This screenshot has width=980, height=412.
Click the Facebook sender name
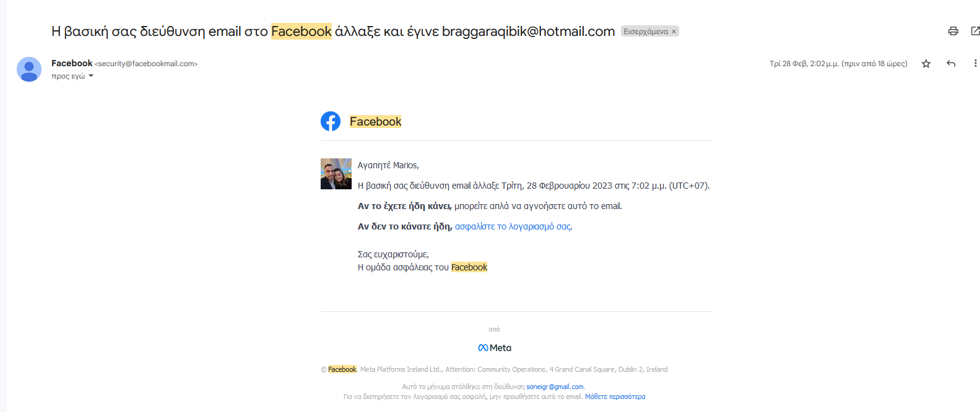(72, 63)
